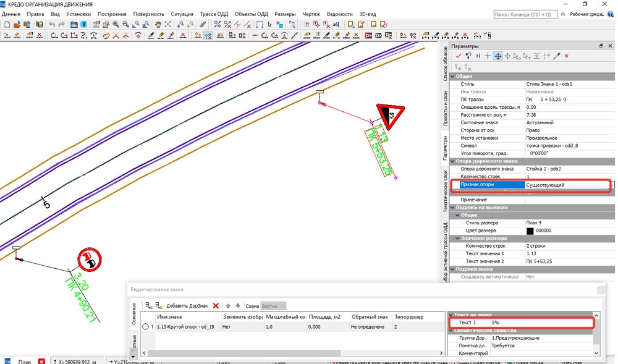The height and width of the screenshot is (364, 618).
Task: Collapse the Значение размера section
Action: tap(457, 238)
